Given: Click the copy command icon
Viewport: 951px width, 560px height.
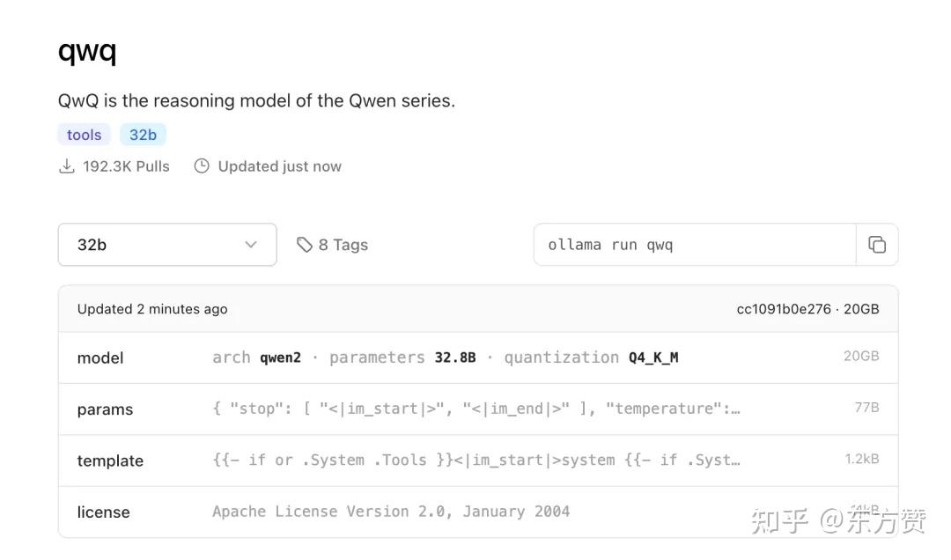Looking at the screenshot, I should (x=877, y=245).
